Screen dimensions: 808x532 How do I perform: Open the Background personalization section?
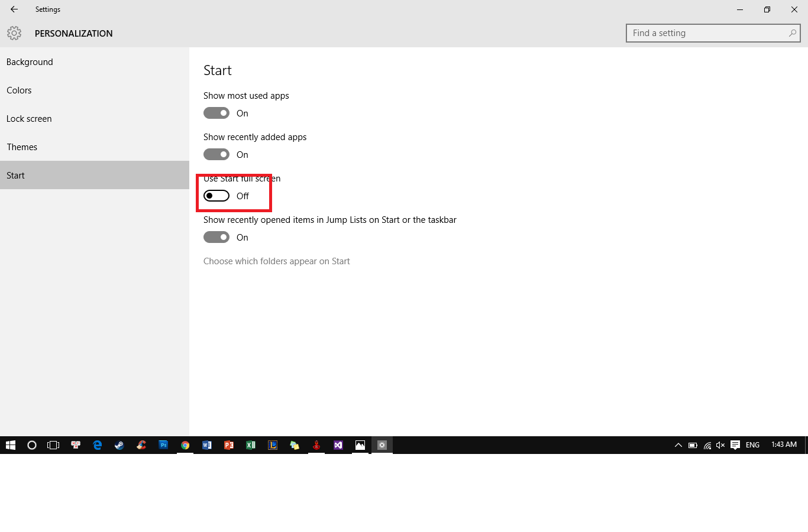[95, 61]
